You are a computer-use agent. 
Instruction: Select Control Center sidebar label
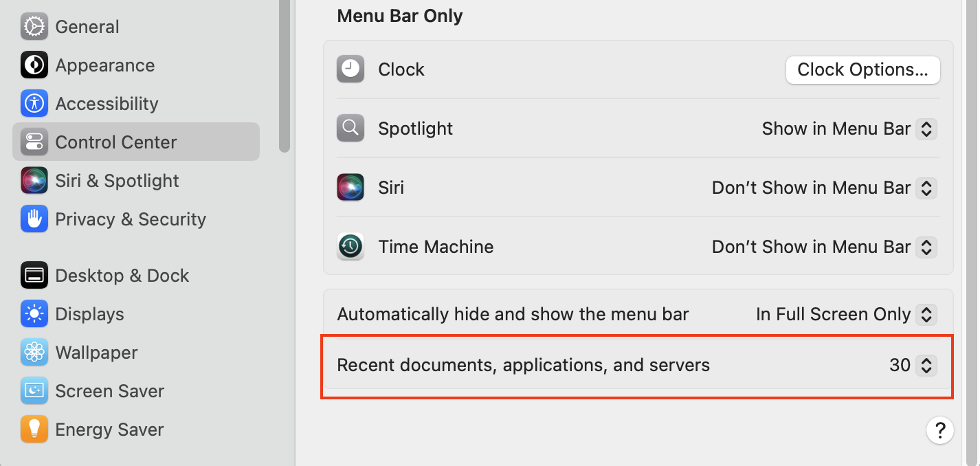[x=116, y=142]
